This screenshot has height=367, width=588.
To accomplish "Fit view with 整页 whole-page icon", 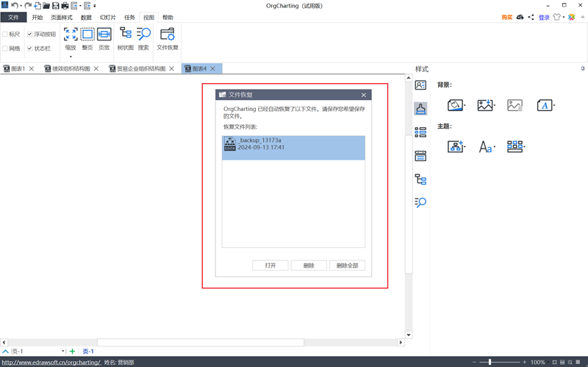I will coord(87,39).
